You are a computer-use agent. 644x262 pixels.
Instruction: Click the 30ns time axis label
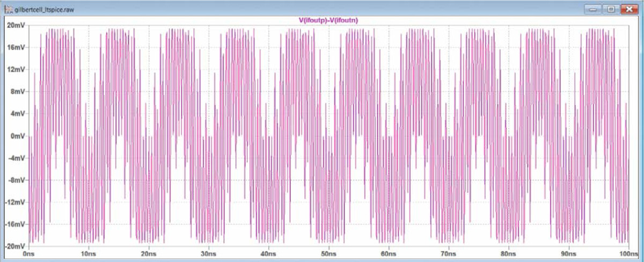tap(208, 253)
